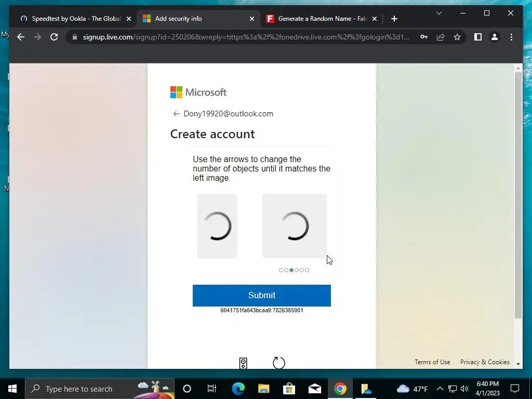Close the Add security info tab
Viewport: 532px width, 399px height.
pos(252,19)
